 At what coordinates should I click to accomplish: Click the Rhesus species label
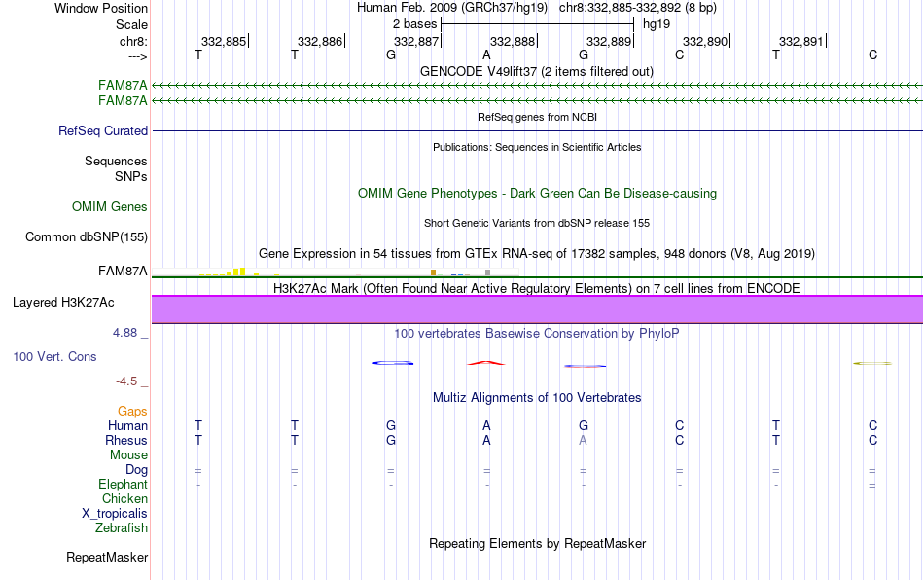pos(126,440)
